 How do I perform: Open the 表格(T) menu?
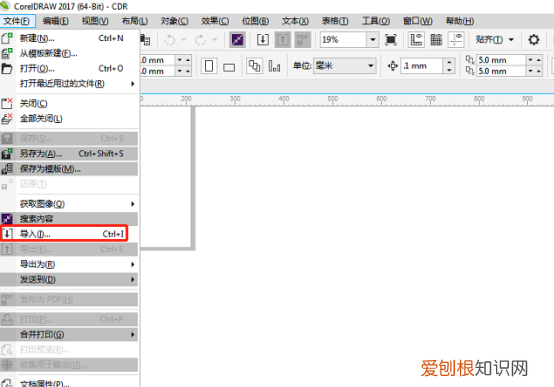(x=335, y=21)
